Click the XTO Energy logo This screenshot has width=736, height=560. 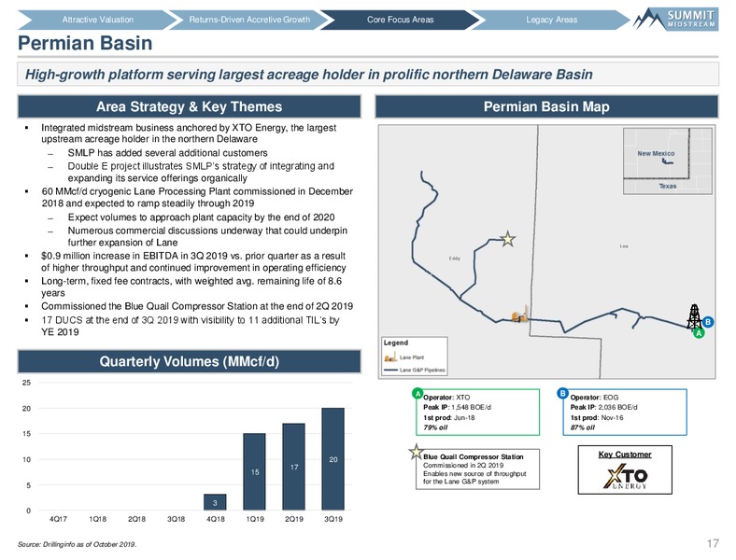625,477
